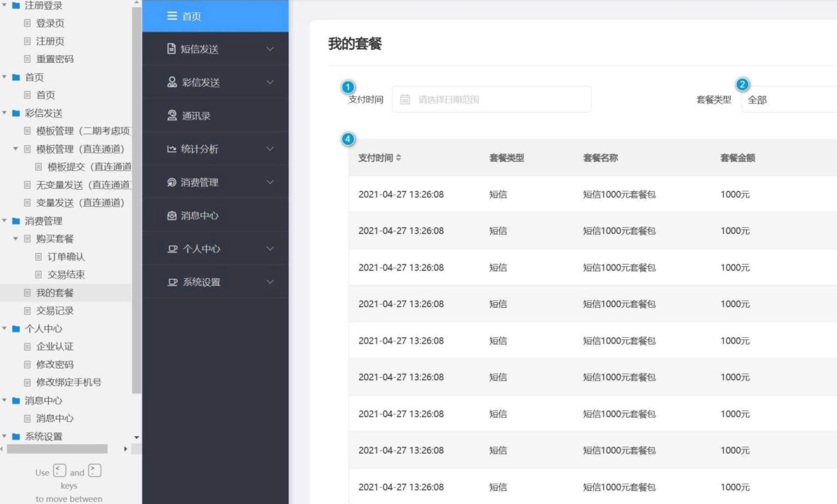Open 系统设置 in dark sidebar menu
Screen dimensions: 837x504
pyautogui.click(x=201, y=282)
